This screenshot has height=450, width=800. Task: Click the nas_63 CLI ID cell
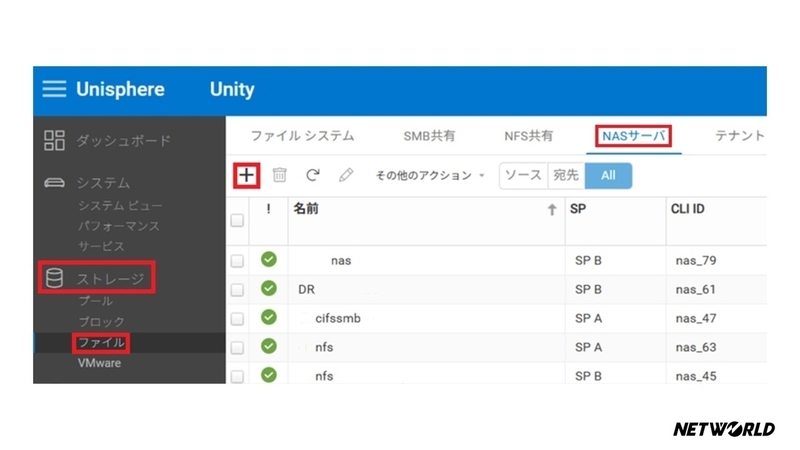pyautogui.click(x=696, y=347)
